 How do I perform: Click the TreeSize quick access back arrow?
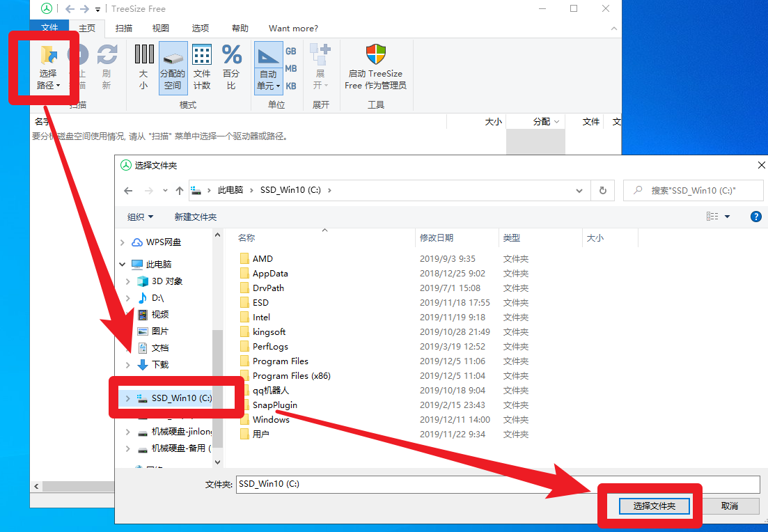[x=70, y=9]
